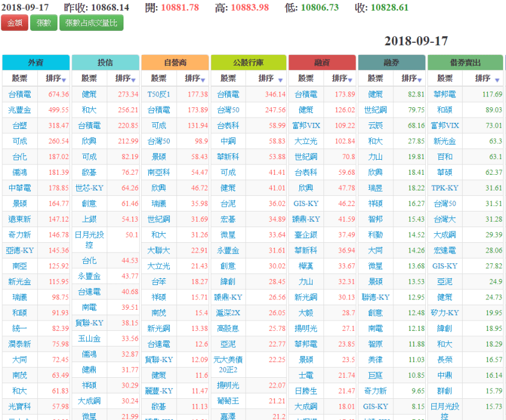Image resolution: width=506 pixels, height=420 pixels.
Task: Switch to the green 張數 view
Action: click(43, 23)
